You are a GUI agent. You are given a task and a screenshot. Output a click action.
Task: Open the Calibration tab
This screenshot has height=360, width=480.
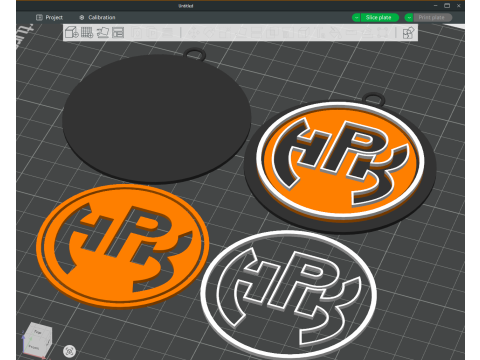[x=97, y=17]
